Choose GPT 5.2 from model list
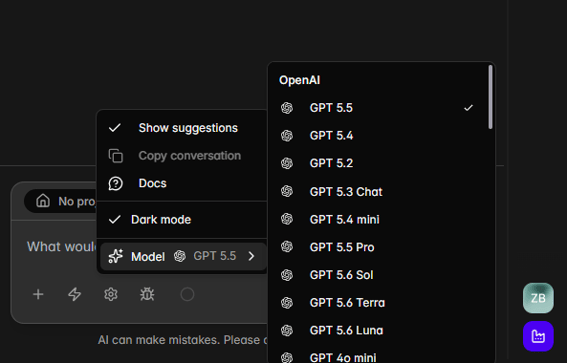The height and width of the screenshot is (363, 567). tap(378, 163)
